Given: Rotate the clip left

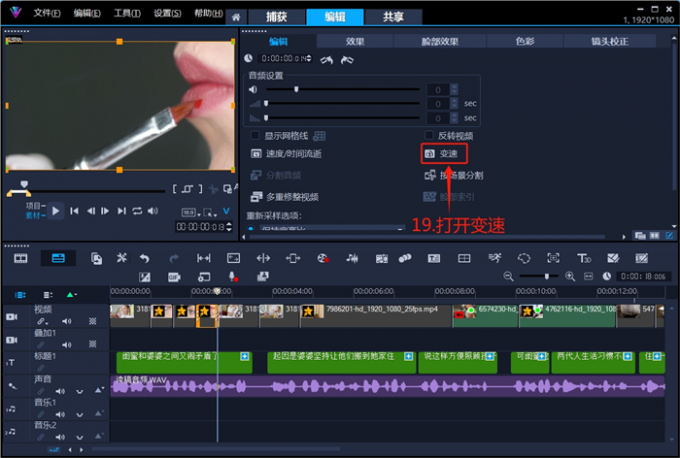Looking at the screenshot, I should click(x=327, y=60).
